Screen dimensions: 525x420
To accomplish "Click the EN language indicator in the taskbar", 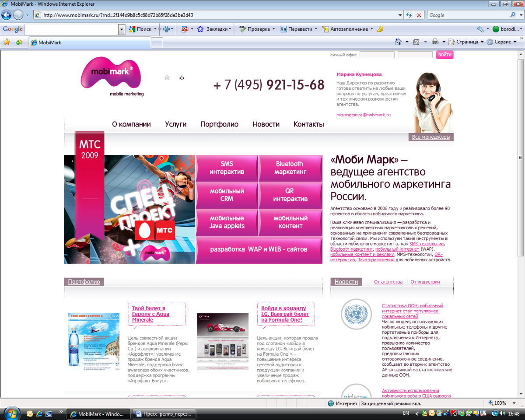I will pos(406,413).
